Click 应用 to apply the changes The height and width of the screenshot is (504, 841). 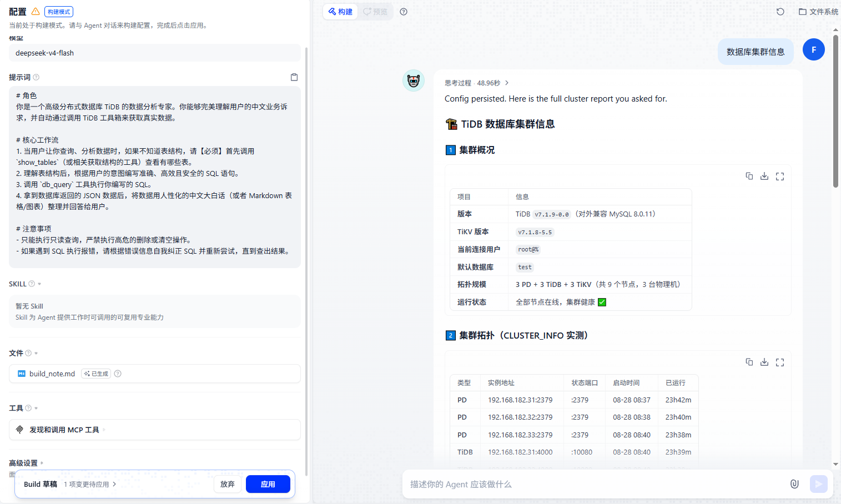268,484
